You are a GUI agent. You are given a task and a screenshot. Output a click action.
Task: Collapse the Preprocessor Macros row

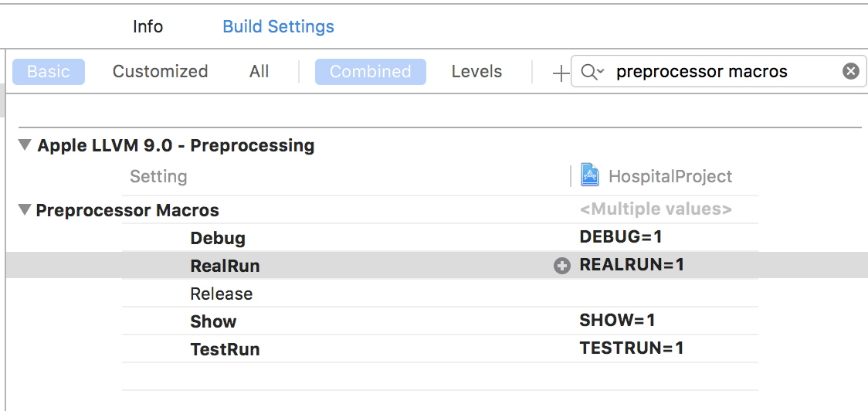click(25, 210)
